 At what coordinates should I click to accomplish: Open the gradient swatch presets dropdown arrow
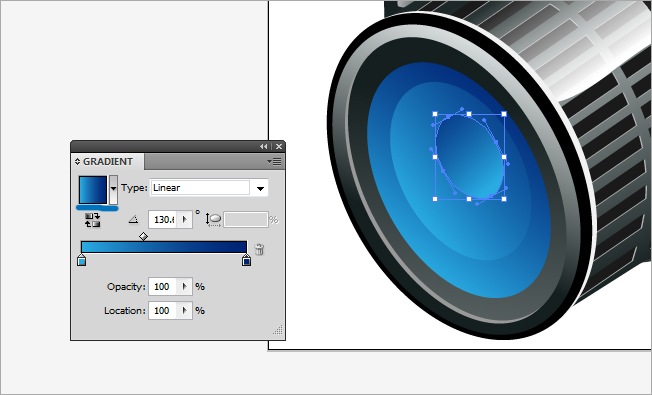113,190
